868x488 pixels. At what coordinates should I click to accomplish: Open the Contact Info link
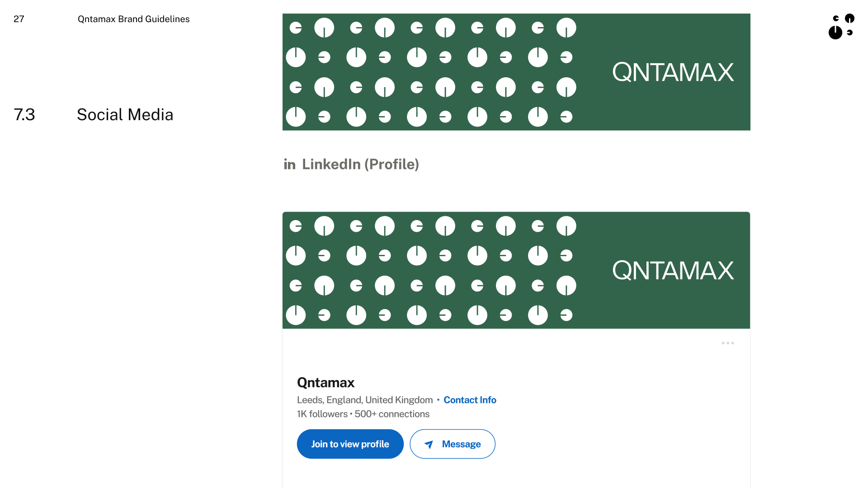click(x=470, y=400)
